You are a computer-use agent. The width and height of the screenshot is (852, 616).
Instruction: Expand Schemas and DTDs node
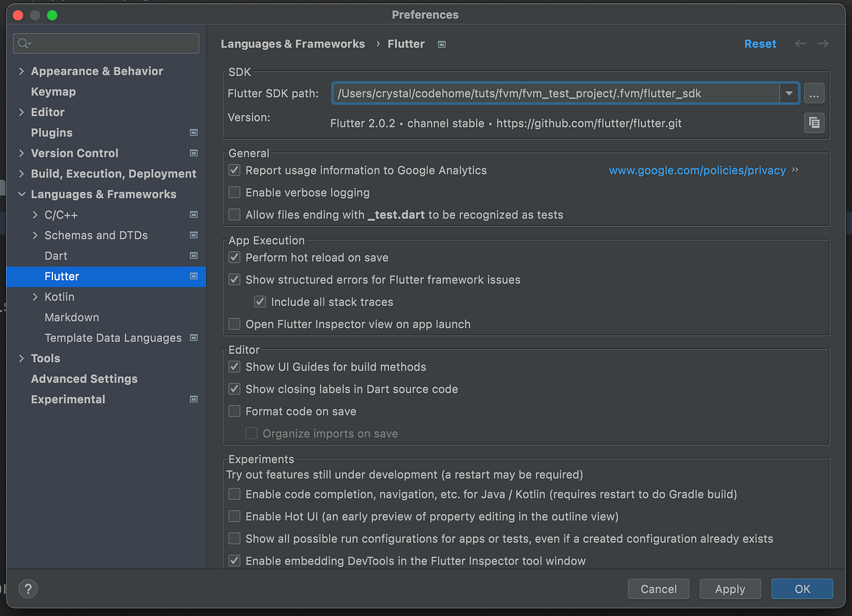coord(35,235)
